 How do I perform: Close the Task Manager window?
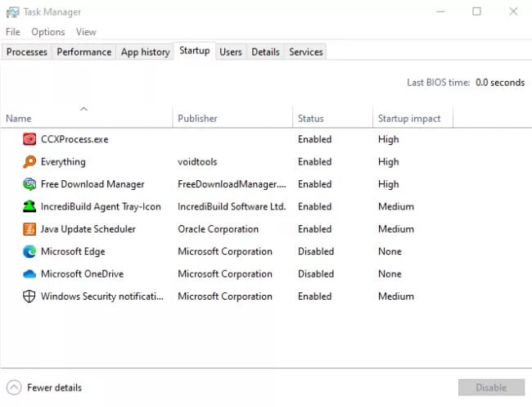click(513, 12)
